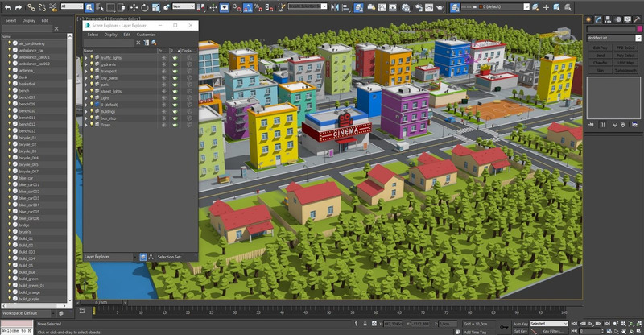Open the Utilities hammer tab in command panel
Viewport: 644px width, 335px height.
click(637, 19)
